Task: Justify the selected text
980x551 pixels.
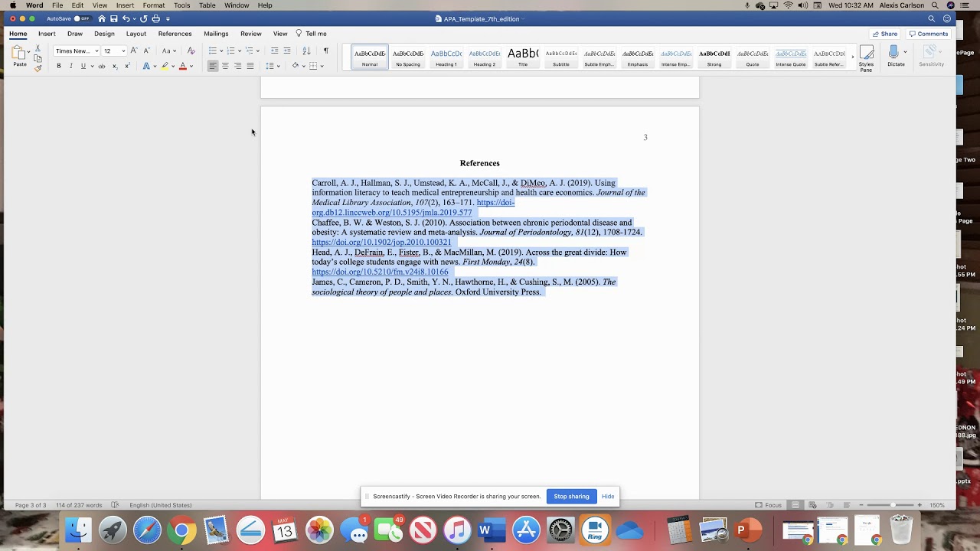Action: pyautogui.click(x=250, y=66)
